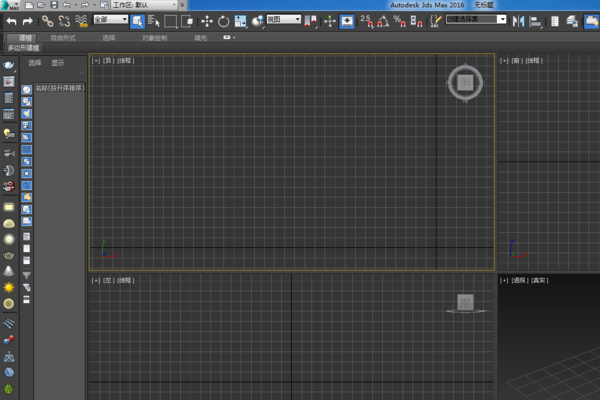
Task: Click the Select and Link chain icon
Action: point(47,20)
